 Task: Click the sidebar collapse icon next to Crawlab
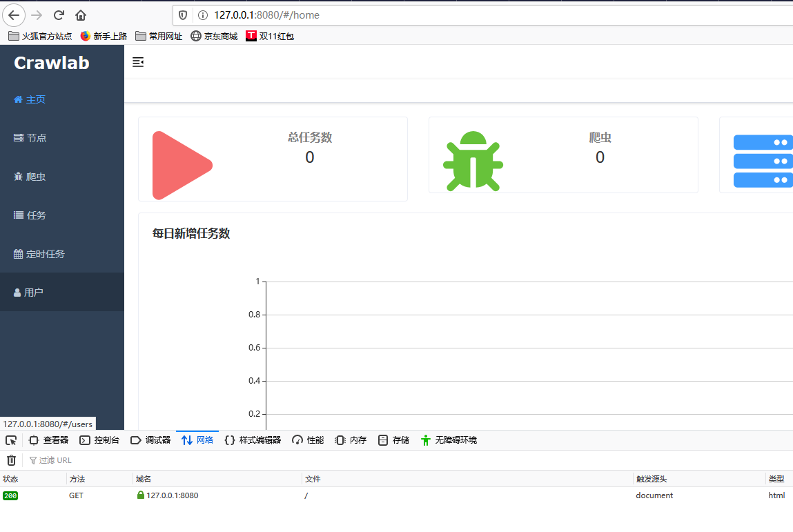click(138, 62)
